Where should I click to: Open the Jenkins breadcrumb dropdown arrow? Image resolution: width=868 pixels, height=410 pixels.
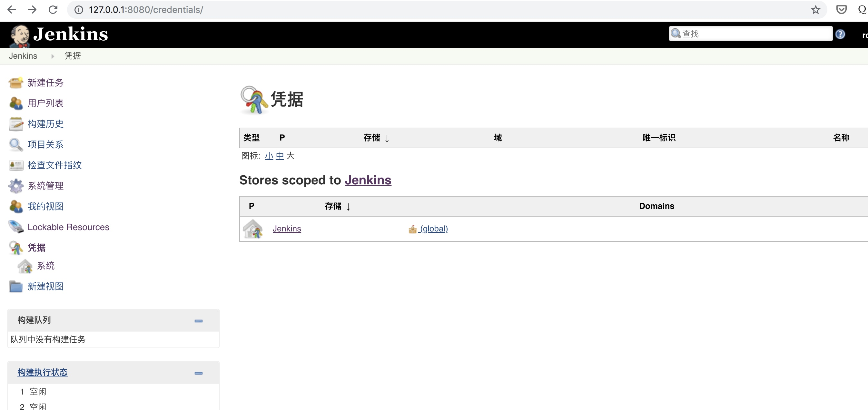point(53,56)
